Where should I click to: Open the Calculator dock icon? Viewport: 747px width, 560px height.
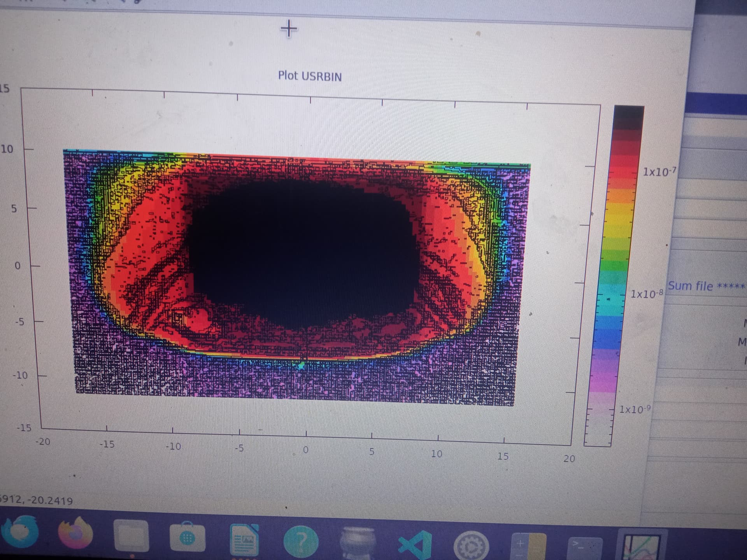pos(528,547)
